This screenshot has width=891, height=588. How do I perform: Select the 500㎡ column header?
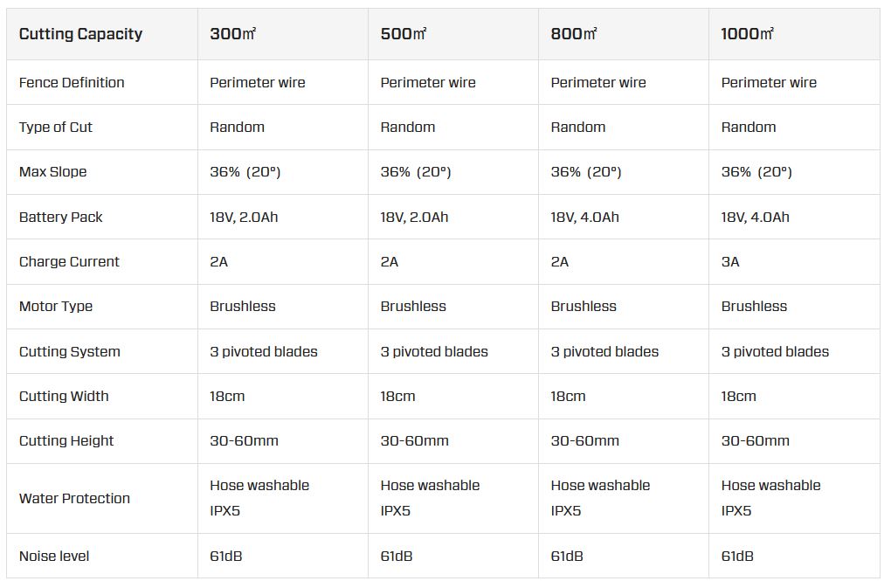click(404, 34)
